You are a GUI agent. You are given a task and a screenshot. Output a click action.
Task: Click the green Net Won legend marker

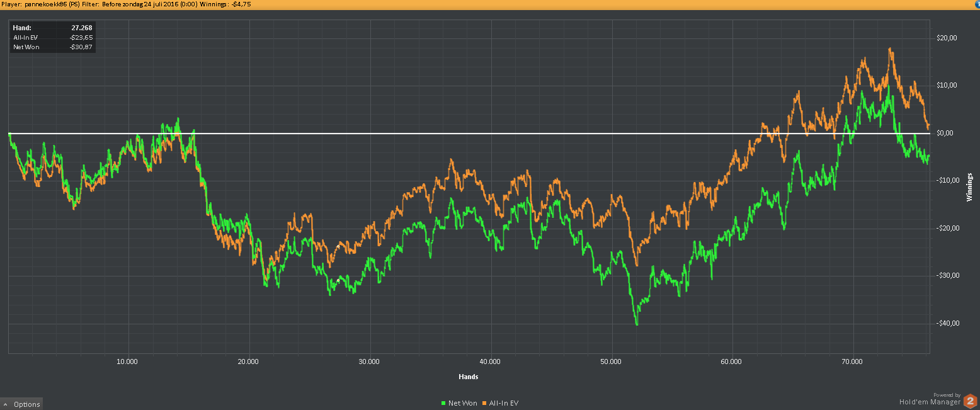(x=443, y=403)
